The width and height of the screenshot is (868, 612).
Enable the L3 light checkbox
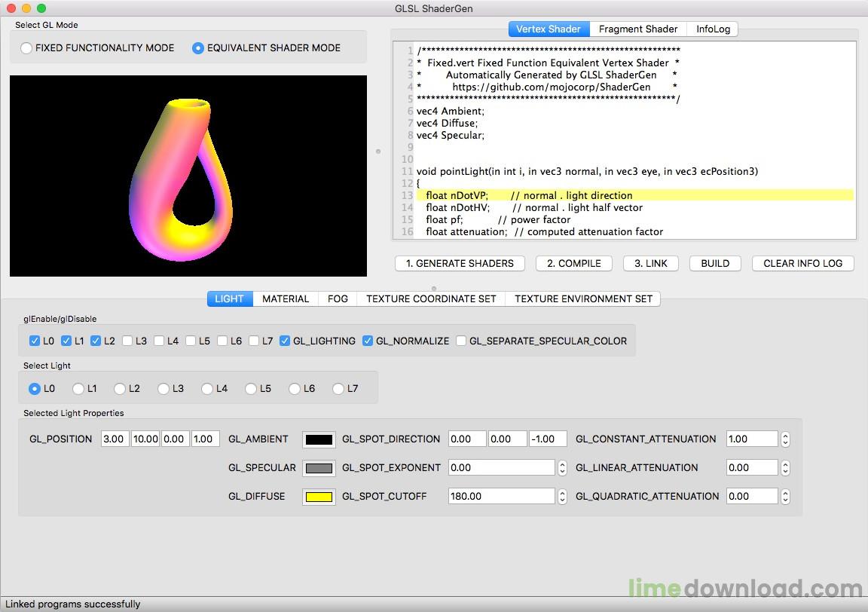point(128,341)
